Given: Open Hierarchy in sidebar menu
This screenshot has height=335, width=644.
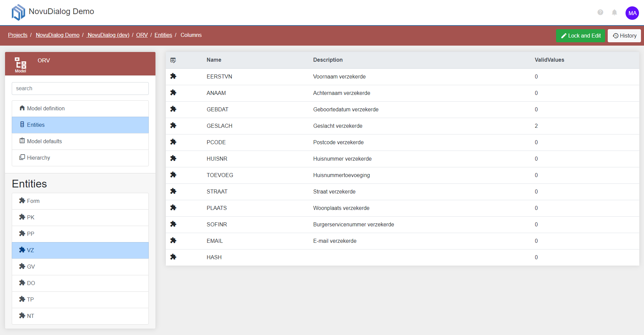Looking at the screenshot, I should coord(80,158).
